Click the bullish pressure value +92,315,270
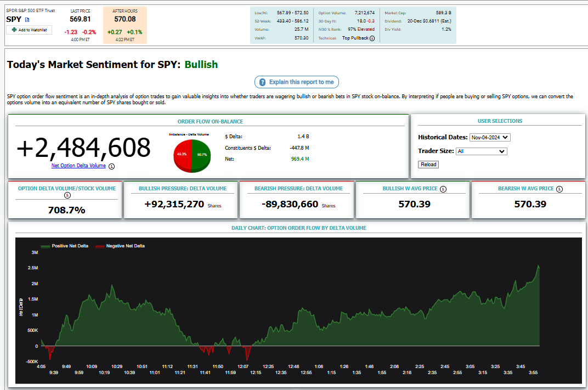 pyautogui.click(x=174, y=204)
